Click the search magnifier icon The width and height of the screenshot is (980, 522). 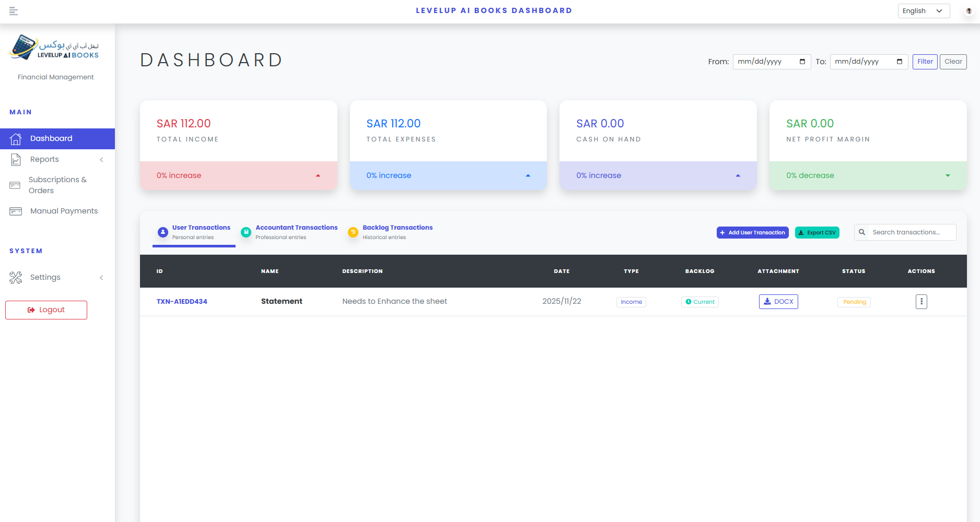tap(862, 232)
